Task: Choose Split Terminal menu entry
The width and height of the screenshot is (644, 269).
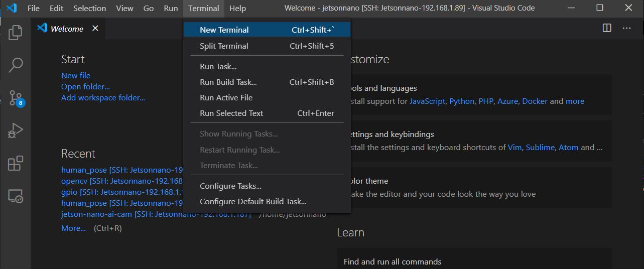Action: [267, 46]
